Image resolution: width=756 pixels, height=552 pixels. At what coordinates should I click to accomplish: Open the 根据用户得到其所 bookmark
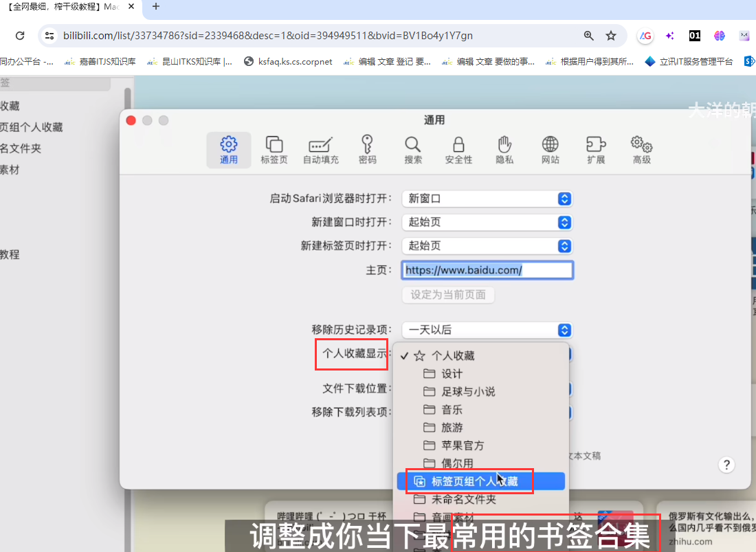[590, 62]
